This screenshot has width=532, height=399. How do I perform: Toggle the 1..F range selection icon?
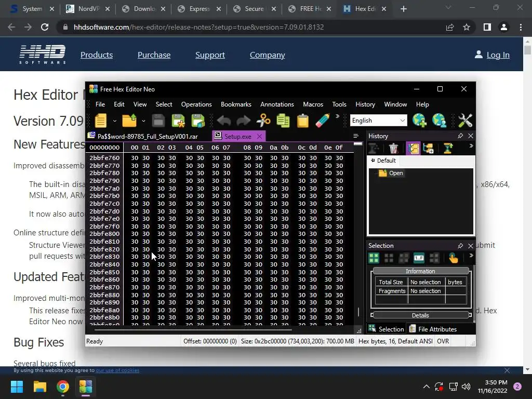click(419, 258)
